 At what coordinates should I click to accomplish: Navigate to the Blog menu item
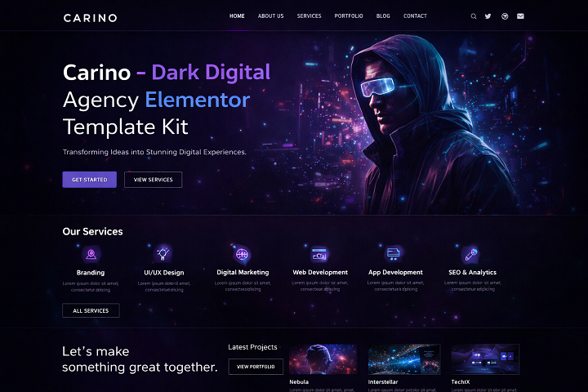pyautogui.click(x=383, y=16)
